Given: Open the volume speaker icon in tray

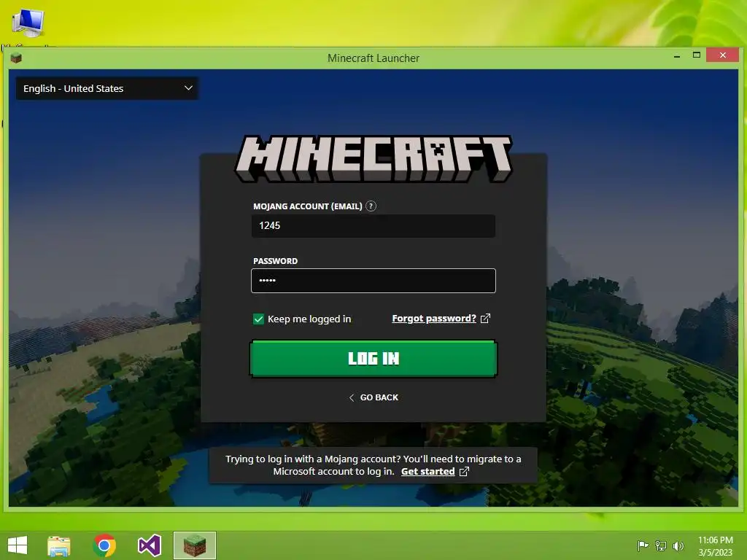Looking at the screenshot, I should coord(678,545).
